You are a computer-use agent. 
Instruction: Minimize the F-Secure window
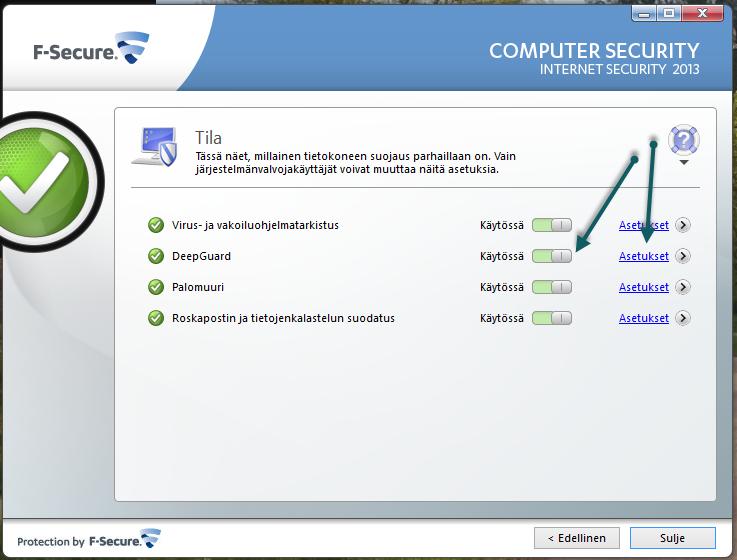(x=644, y=13)
